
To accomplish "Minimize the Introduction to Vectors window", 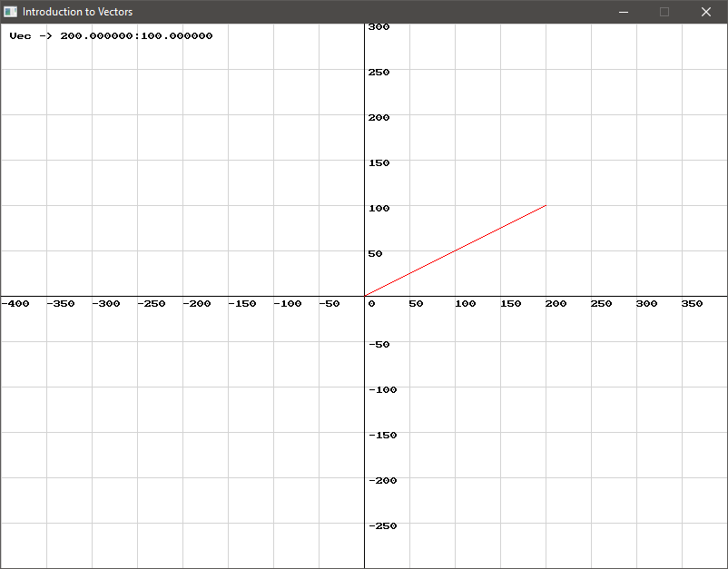I will [624, 12].
